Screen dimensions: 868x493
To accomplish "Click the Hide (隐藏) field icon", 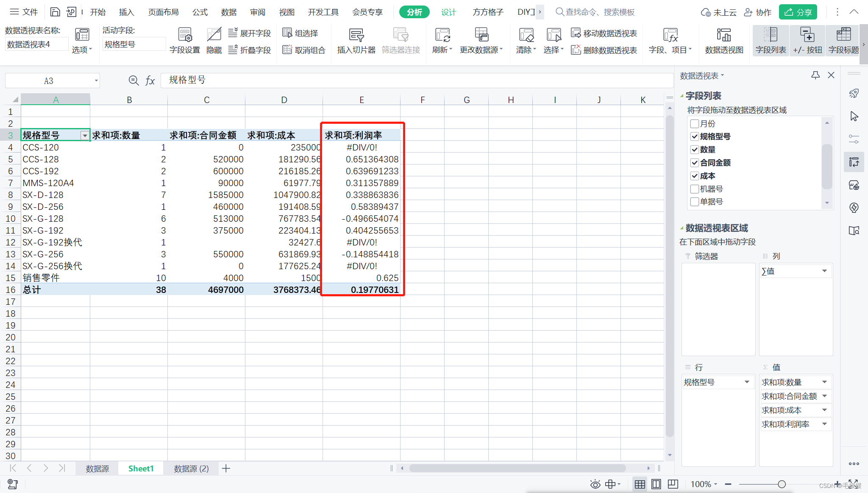I will point(214,41).
